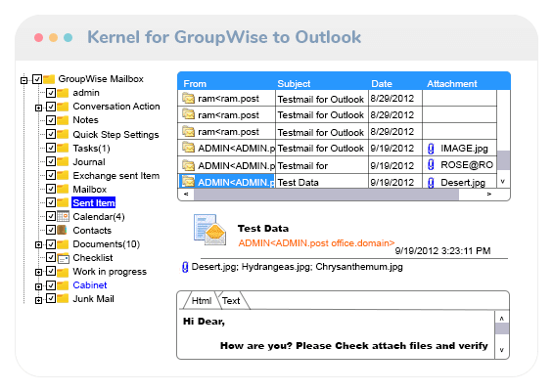Click the admin folder icon
This screenshot has height=392, width=553.
tap(63, 93)
